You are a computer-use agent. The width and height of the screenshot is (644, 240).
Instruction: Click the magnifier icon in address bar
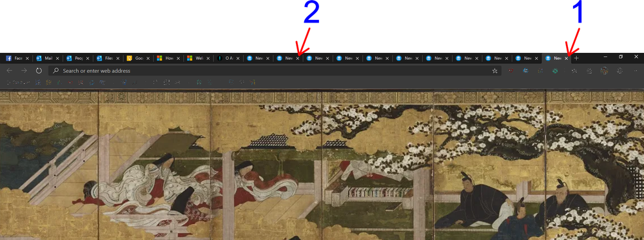click(x=56, y=71)
